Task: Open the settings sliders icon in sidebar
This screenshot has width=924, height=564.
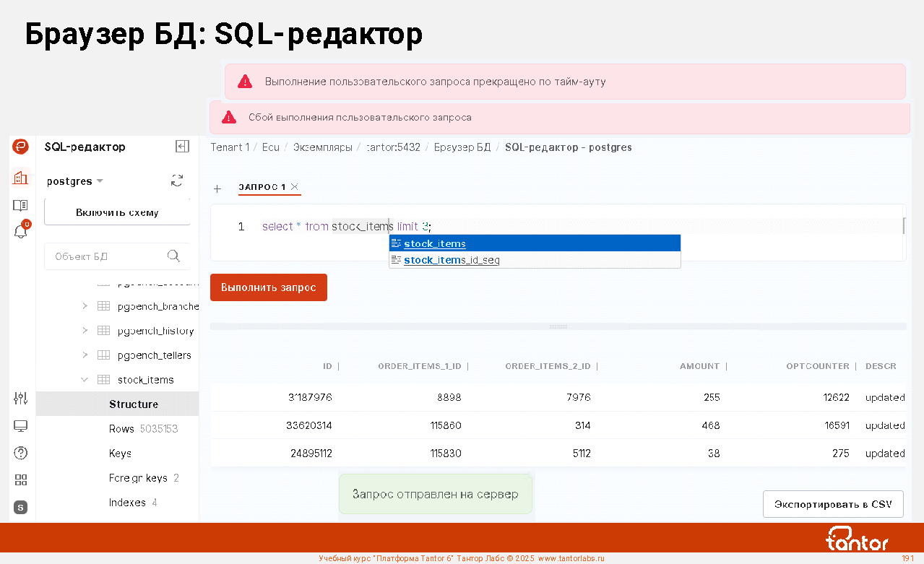Action: tap(21, 398)
